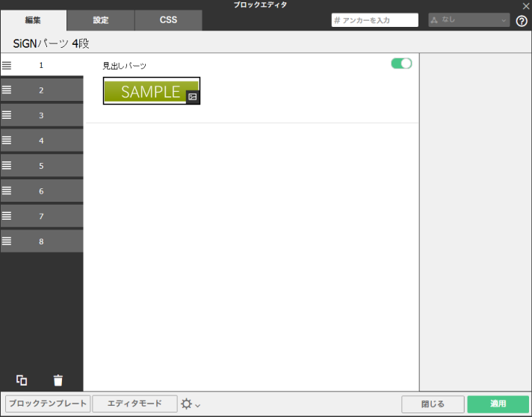Select row 5 in the list

[42, 166]
